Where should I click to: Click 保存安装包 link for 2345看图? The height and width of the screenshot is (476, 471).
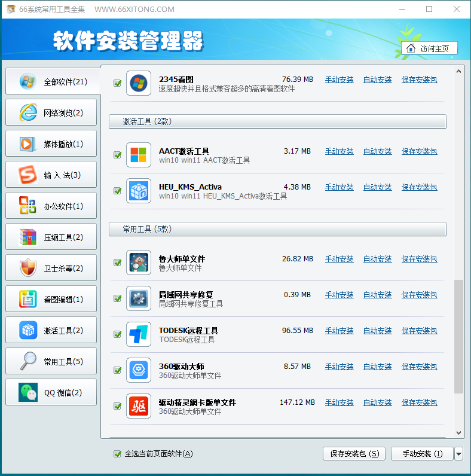[x=420, y=80]
